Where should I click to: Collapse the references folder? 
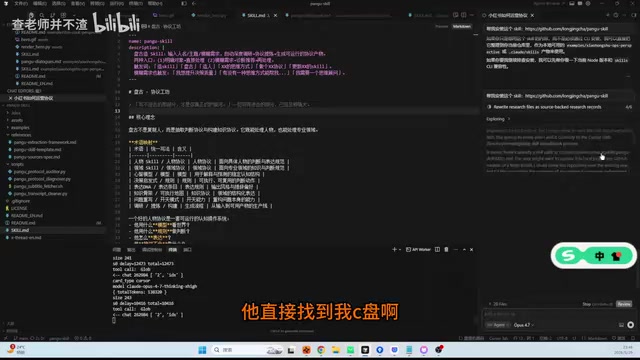pos(20,135)
